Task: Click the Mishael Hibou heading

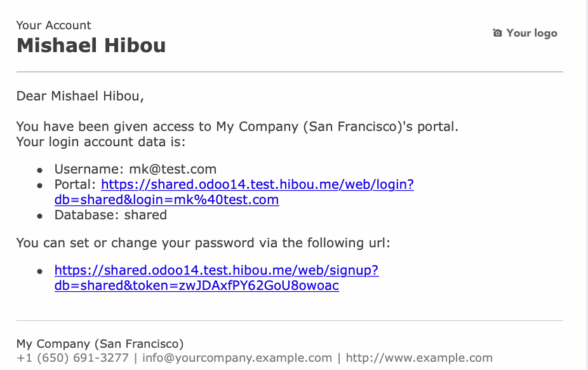Action: 91,45
